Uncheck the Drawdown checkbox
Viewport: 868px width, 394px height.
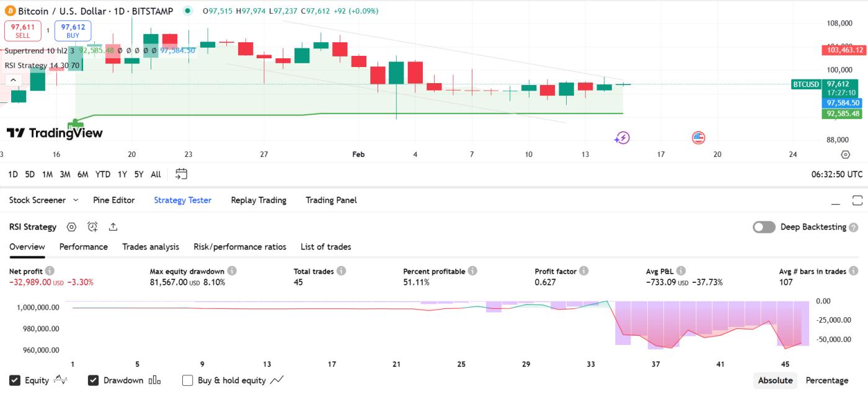coord(93,380)
